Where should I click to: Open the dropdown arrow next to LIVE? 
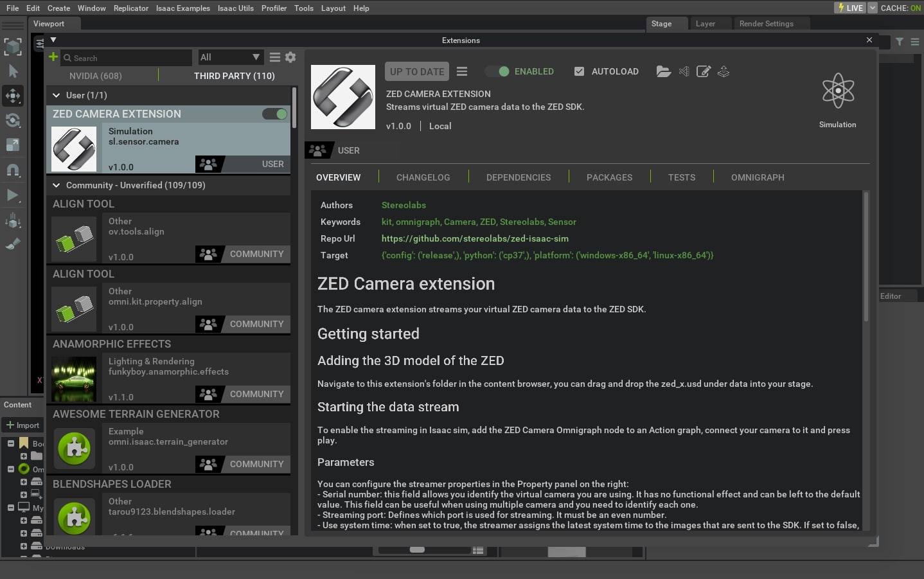point(872,8)
